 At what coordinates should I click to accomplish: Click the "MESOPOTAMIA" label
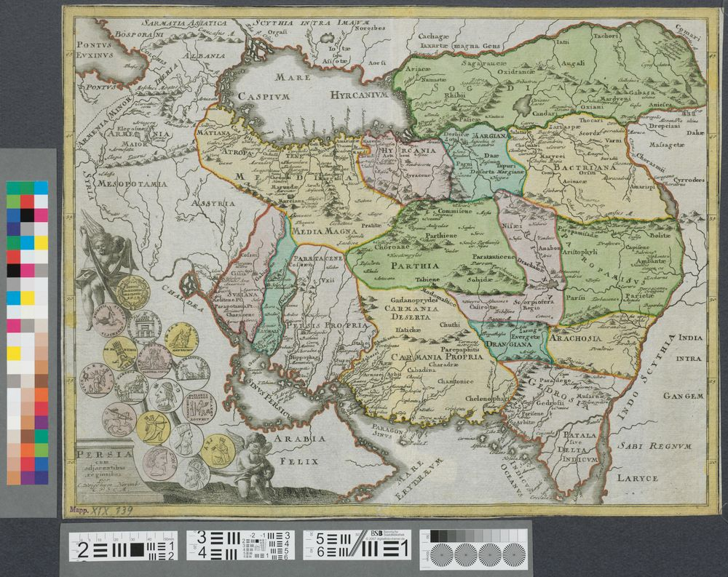pos(131,184)
